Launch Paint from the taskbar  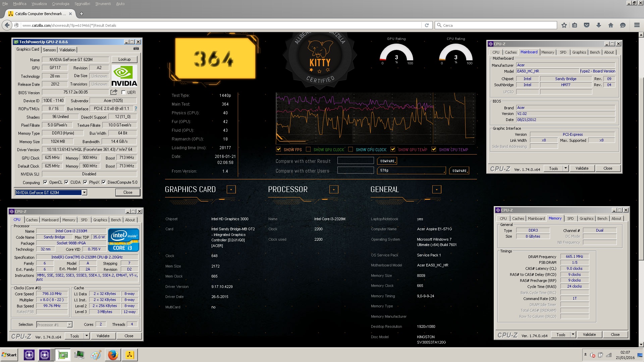pos(96,355)
